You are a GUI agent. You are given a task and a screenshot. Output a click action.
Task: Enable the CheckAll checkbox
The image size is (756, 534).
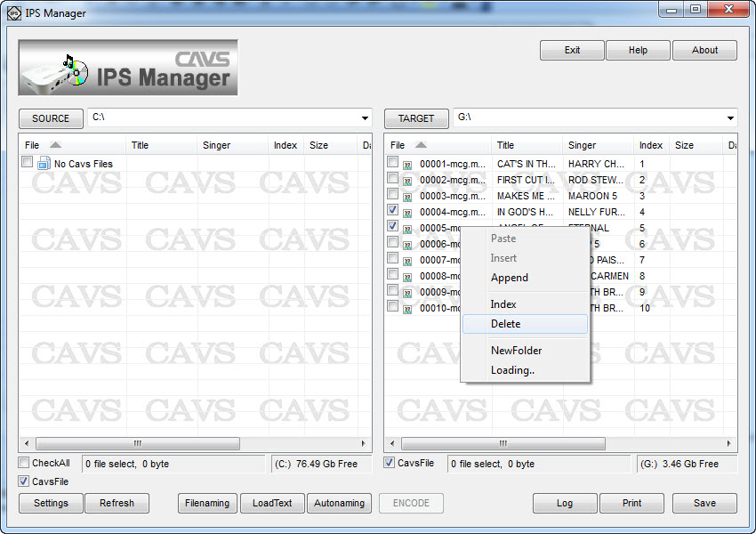(x=24, y=463)
